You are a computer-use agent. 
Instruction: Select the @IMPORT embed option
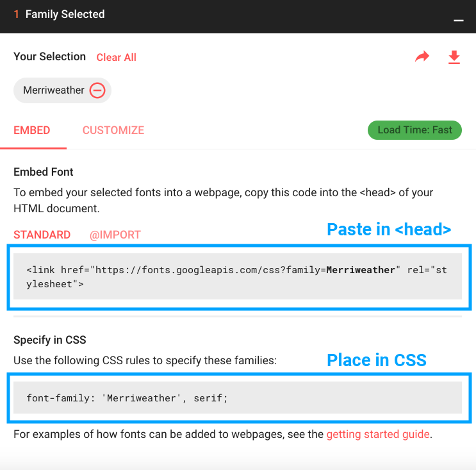point(115,235)
